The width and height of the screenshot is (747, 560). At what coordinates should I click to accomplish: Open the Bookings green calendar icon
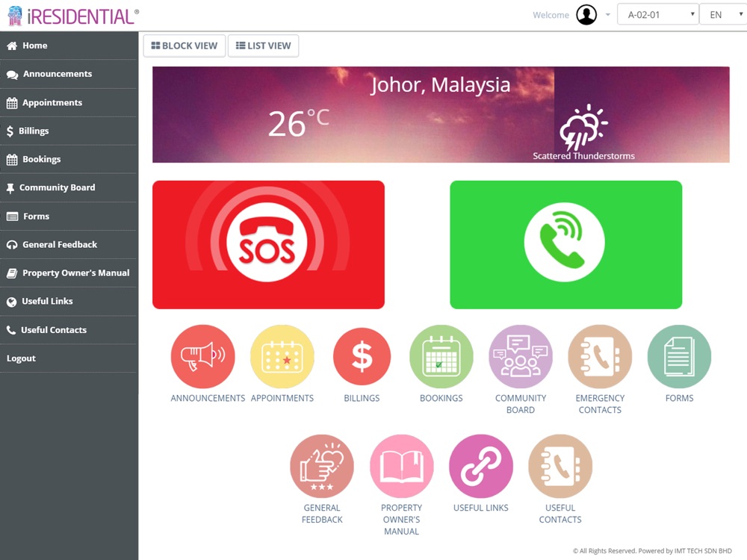pos(441,357)
